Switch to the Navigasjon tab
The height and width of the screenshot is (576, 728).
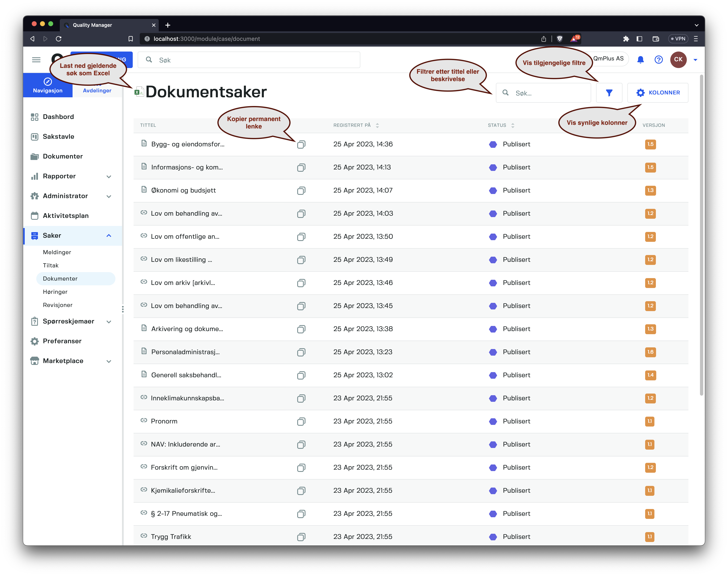pos(48,85)
